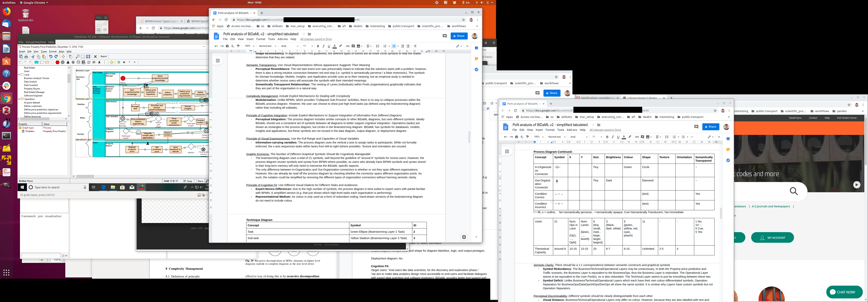Open the Add-ons menu in Google Docs
This screenshot has width=868, height=302.
(282, 39)
